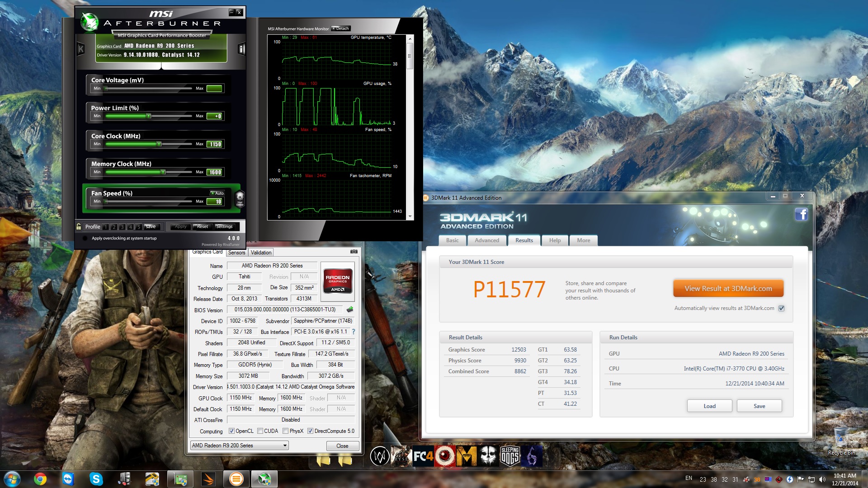The height and width of the screenshot is (488, 868).
Task: Open TeamViewer from the taskbar
Action: 68,479
